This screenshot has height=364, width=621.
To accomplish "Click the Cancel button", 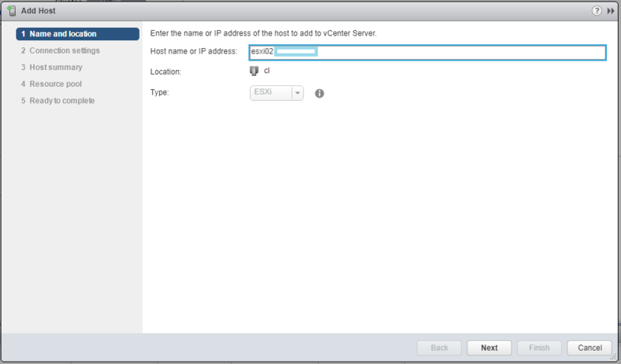I will pos(589,348).
